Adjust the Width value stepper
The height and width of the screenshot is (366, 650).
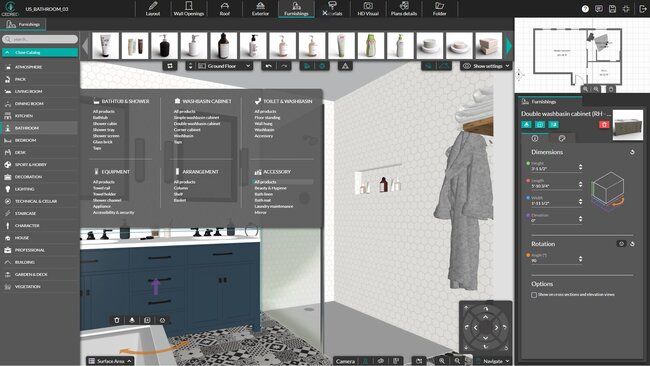coord(580,201)
